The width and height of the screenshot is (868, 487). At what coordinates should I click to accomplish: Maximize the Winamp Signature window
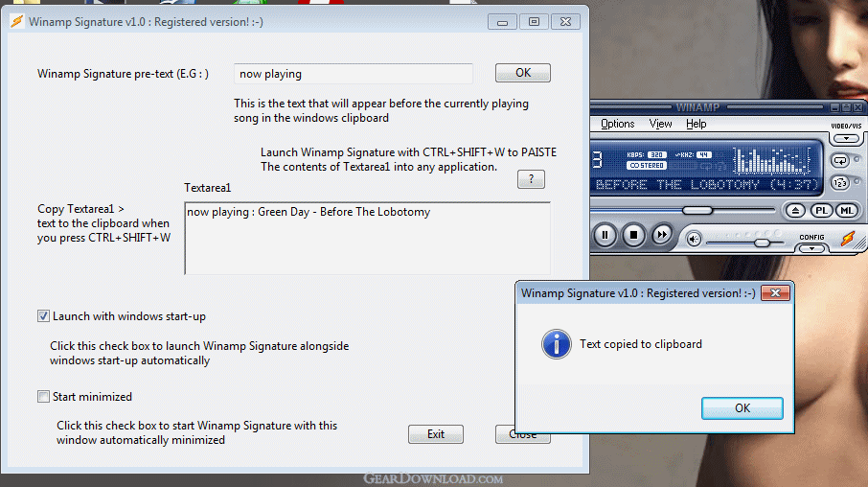[534, 22]
